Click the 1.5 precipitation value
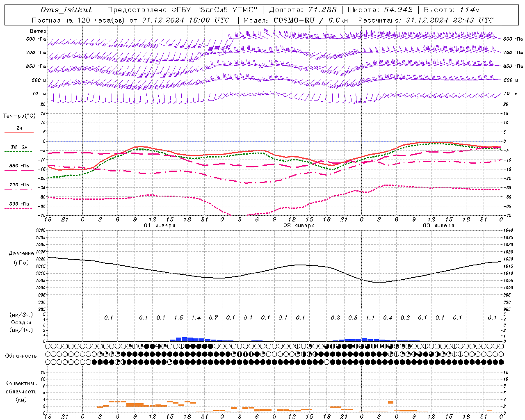Image resolution: width=525 pixels, height=420 pixels. click(x=178, y=317)
